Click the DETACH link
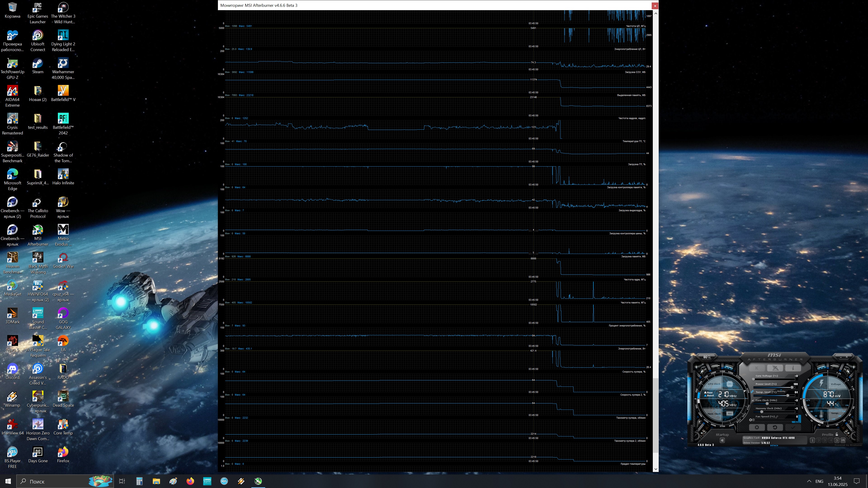Image resolution: width=868 pixels, height=488 pixels. (774, 446)
